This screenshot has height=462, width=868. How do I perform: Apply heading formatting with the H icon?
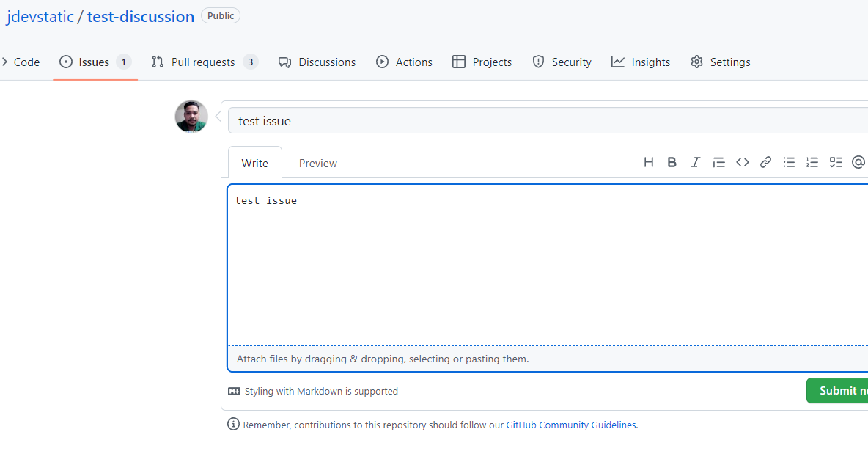pyautogui.click(x=648, y=162)
